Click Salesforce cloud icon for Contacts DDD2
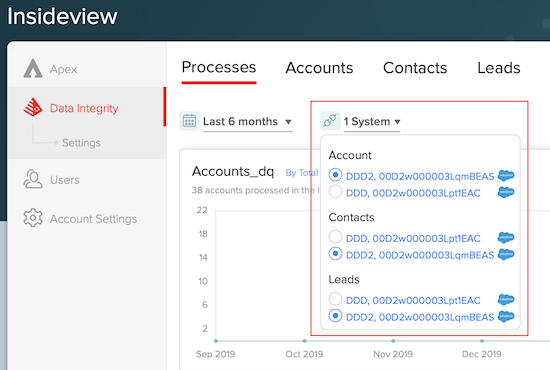 (506, 254)
